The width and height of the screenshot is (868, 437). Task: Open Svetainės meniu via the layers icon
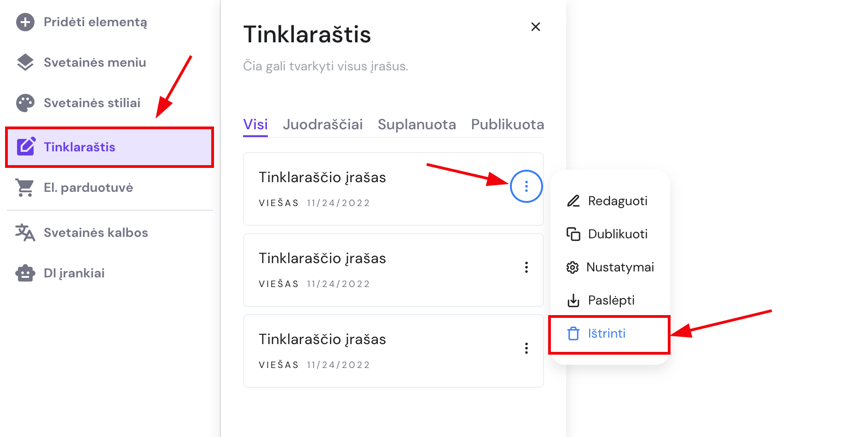[x=25, y=62]
